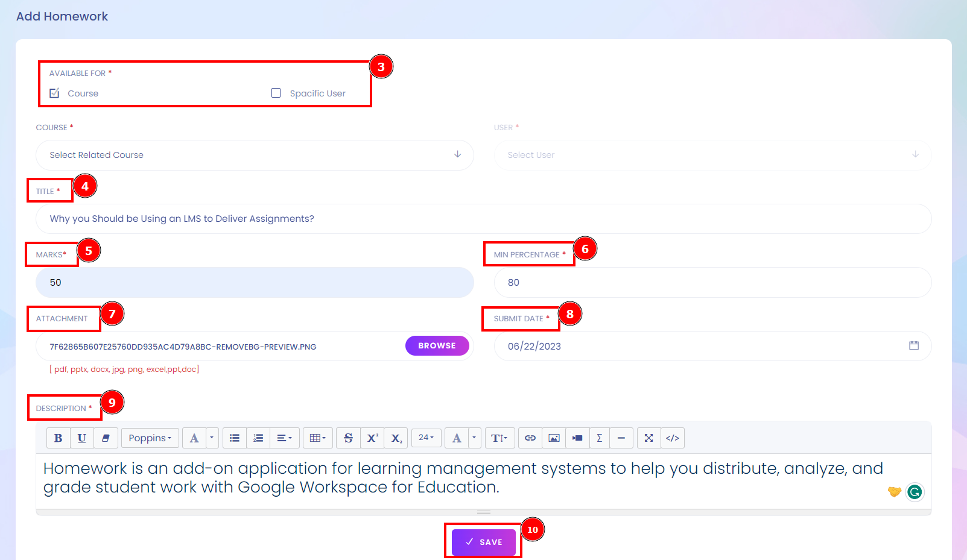The width and height of the screenshot is (967, 560).
Task: Apply superscript formatting
Action: point(372,438)
